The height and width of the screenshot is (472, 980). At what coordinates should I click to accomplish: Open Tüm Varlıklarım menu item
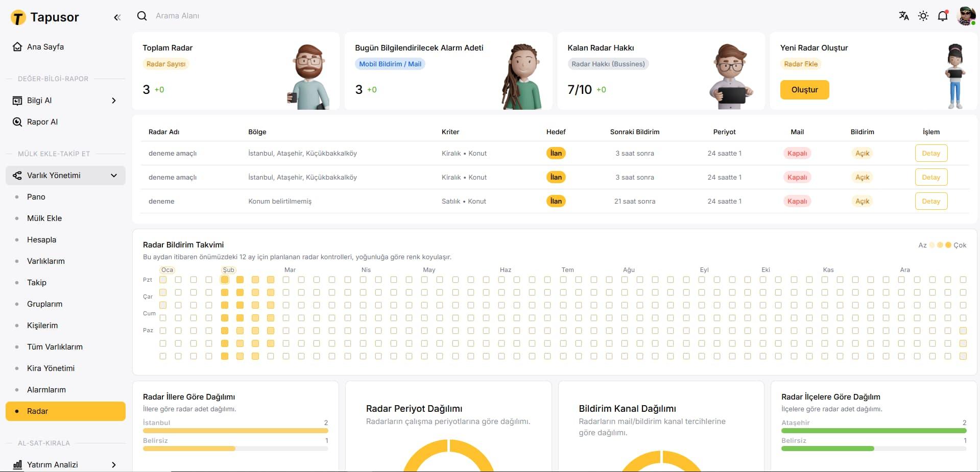[x=65, y=347]
